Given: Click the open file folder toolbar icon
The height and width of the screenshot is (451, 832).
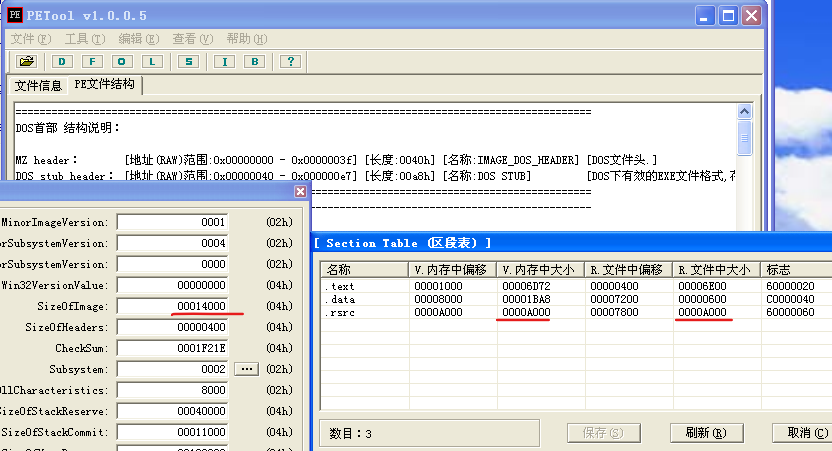Looking at the screenshot, I should click(27, 62).
